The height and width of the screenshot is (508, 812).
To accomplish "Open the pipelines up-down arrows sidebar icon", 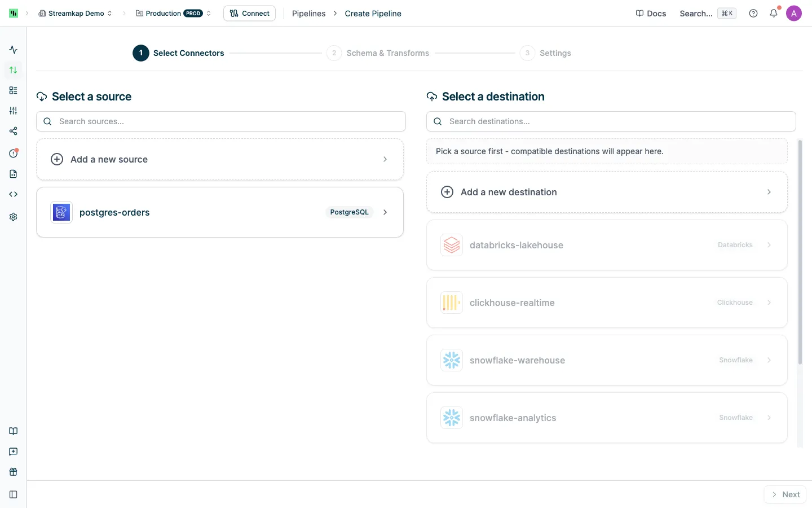I will pyautogui.click(x=14, y=70).
